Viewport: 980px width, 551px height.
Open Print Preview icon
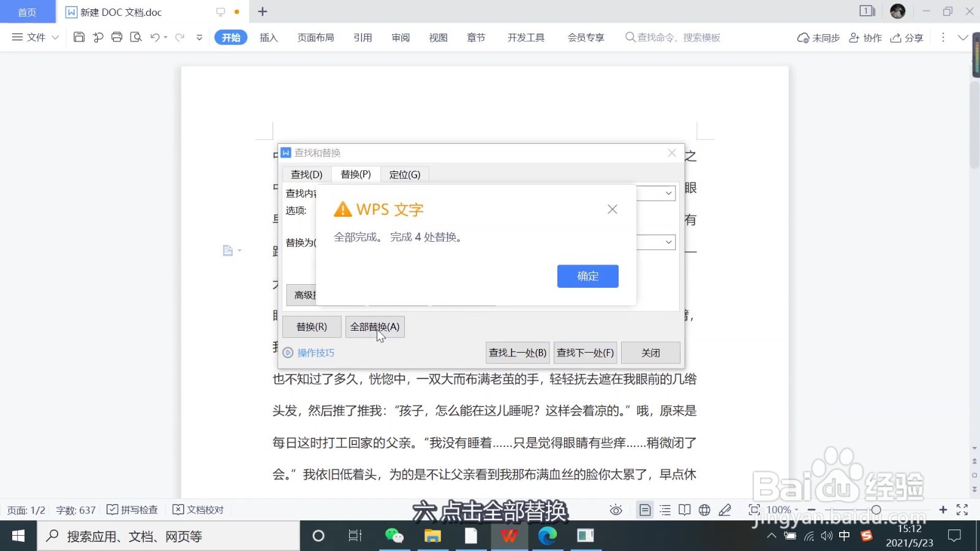coord(136,37)
